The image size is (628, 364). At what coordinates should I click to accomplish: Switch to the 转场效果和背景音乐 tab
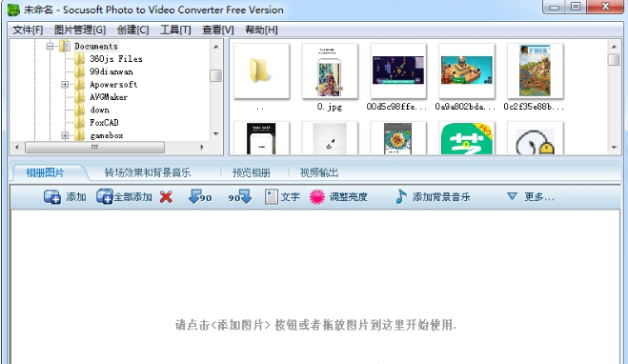click(x=148, y=172)
